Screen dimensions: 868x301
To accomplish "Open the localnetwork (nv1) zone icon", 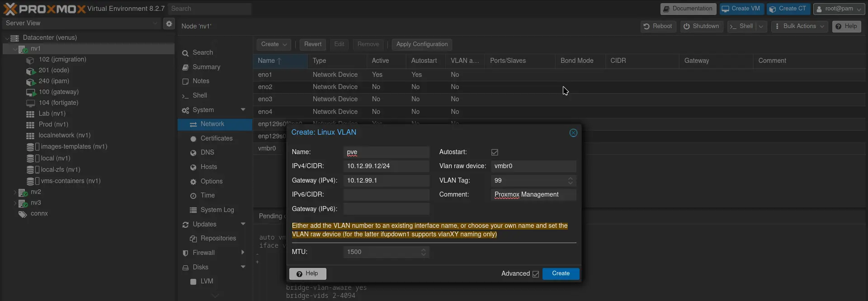I will point(30,136).
